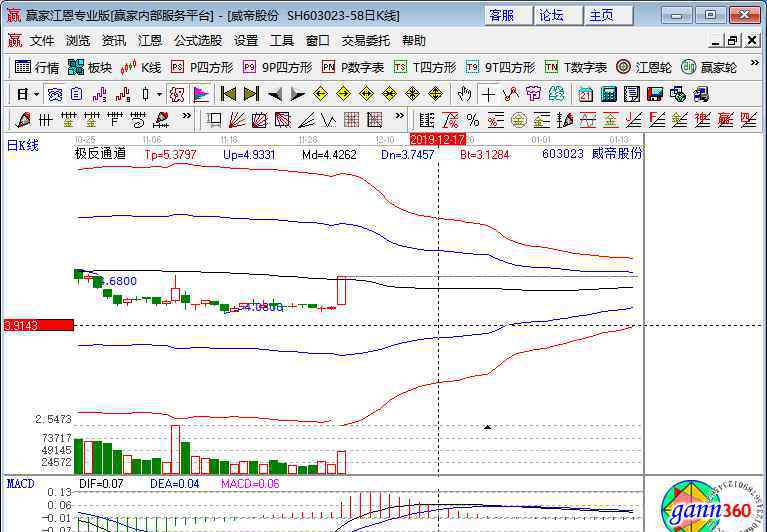Click the 论坛 forum button

(558, 16)
